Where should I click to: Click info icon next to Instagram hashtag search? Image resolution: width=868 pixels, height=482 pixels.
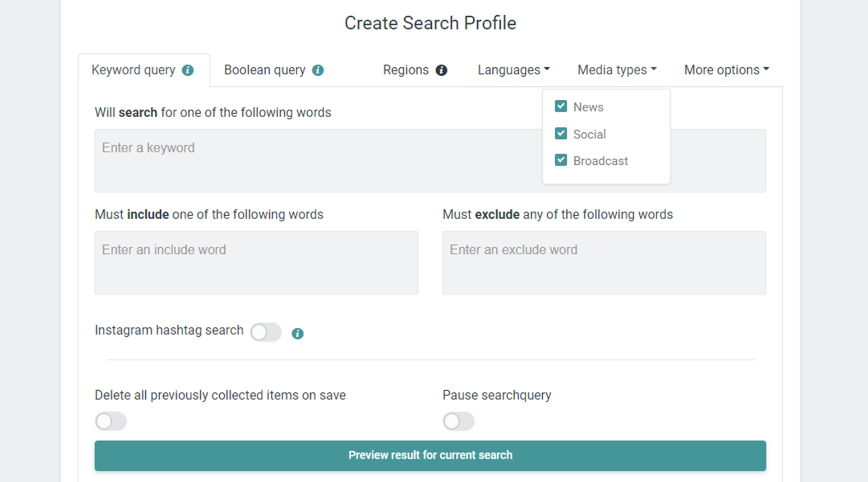(x=297, y=333)
